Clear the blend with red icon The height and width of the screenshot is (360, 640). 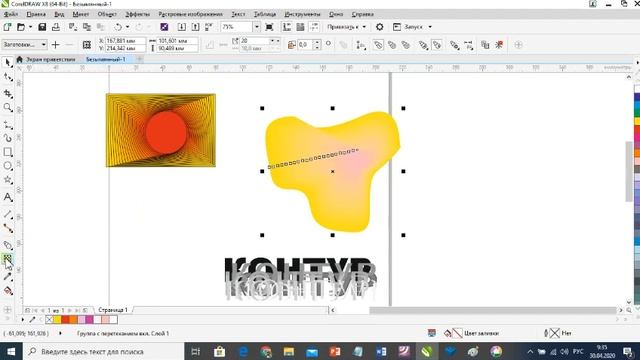(499, 44)
